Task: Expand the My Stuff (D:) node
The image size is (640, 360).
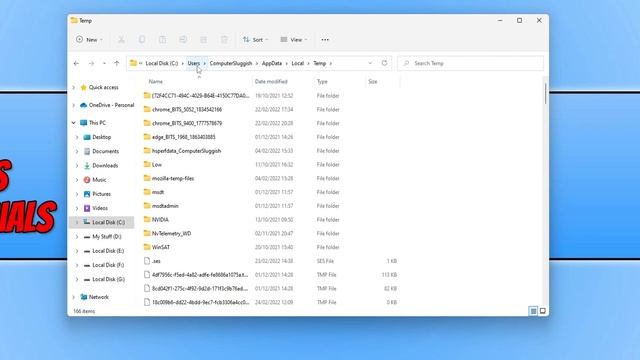Action: tap(77, 237)
